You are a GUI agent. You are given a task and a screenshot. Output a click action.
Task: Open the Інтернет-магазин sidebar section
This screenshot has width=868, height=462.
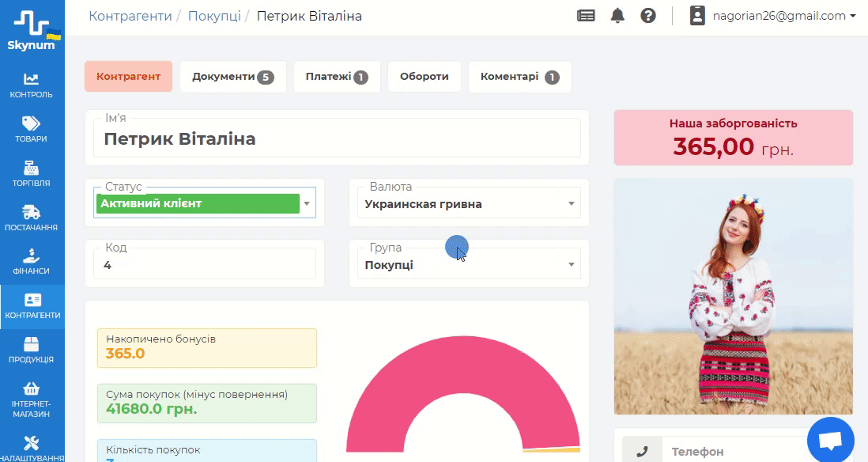coord(32,400)
